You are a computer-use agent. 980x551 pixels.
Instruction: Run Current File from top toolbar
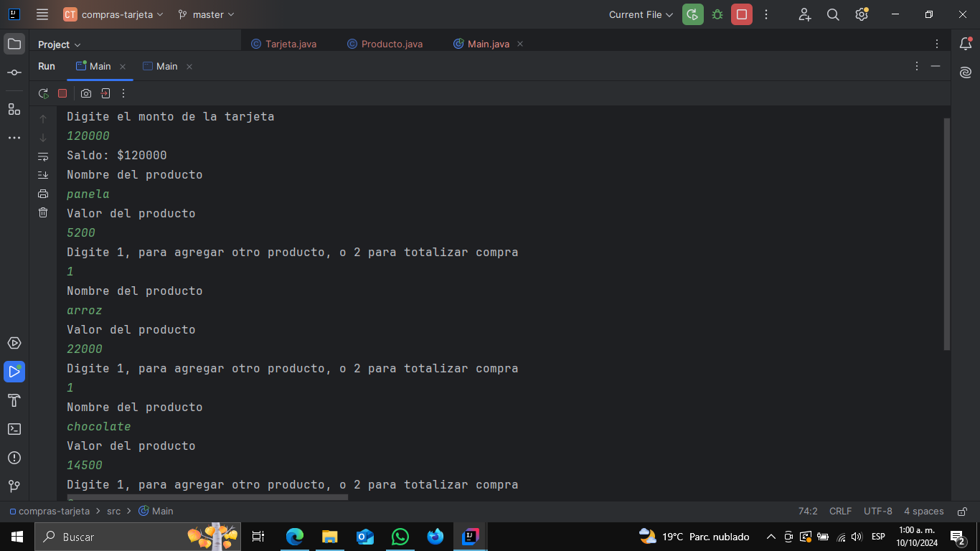(x=693, y=14)
